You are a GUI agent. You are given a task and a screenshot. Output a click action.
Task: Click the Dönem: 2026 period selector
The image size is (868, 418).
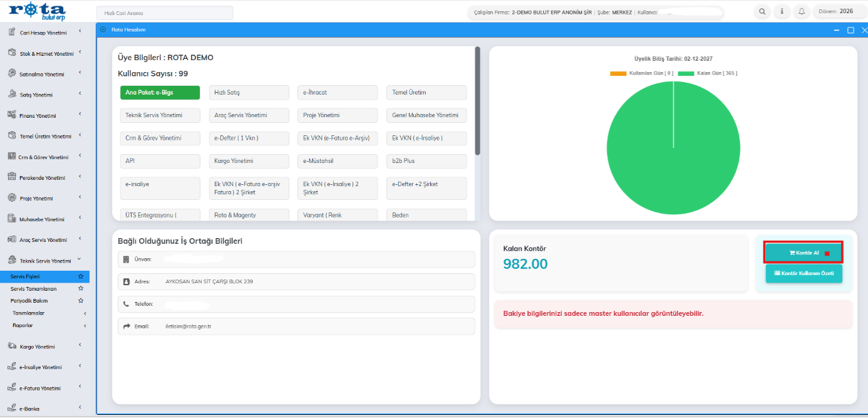click(x=839, y=11)
